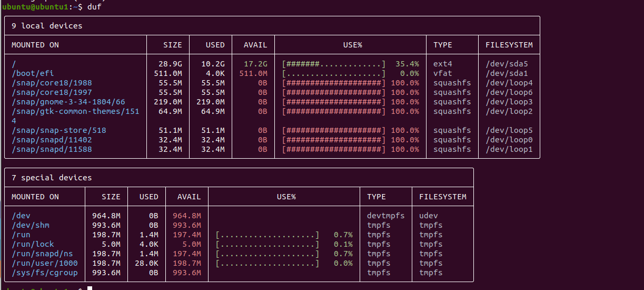Click the /run/lock mount point

point(33,244)
